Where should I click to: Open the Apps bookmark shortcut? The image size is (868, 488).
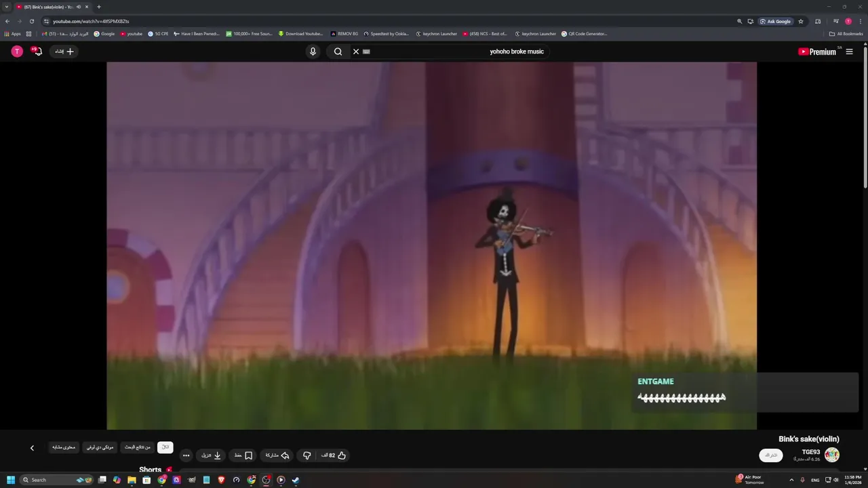pos(13,34)
